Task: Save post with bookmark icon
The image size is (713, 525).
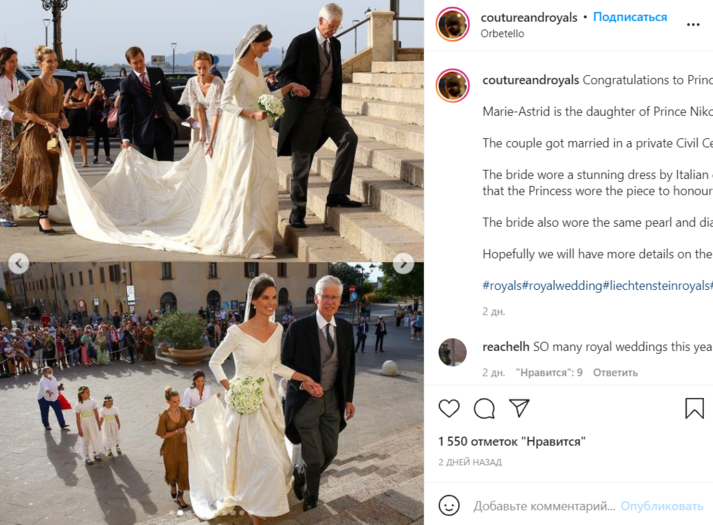Action: (x=694, y=408)
